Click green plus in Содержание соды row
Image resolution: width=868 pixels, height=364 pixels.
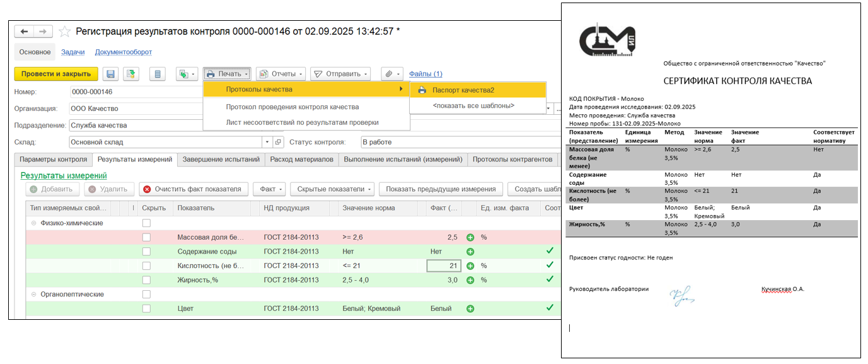tap(470, 252)
